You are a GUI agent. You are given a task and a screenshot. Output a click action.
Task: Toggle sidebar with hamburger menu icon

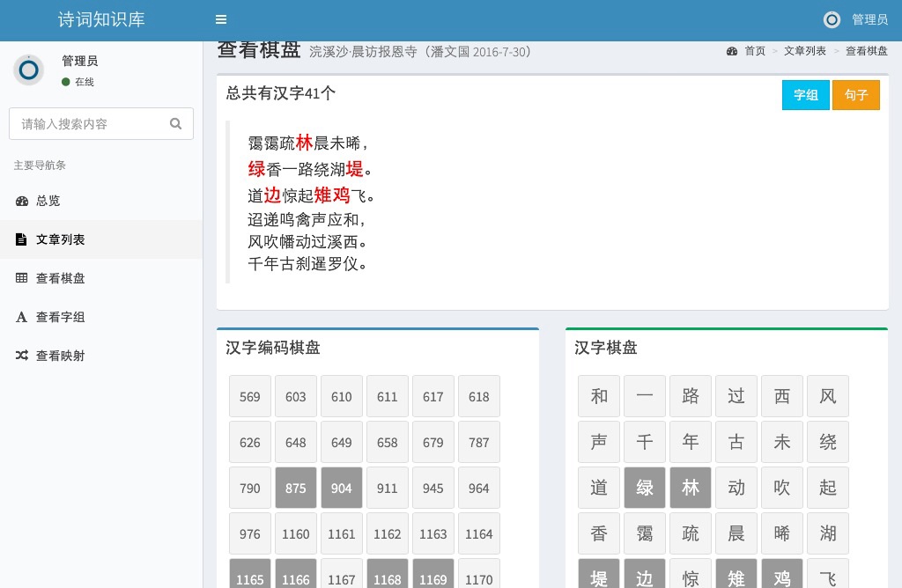(221, 19)
